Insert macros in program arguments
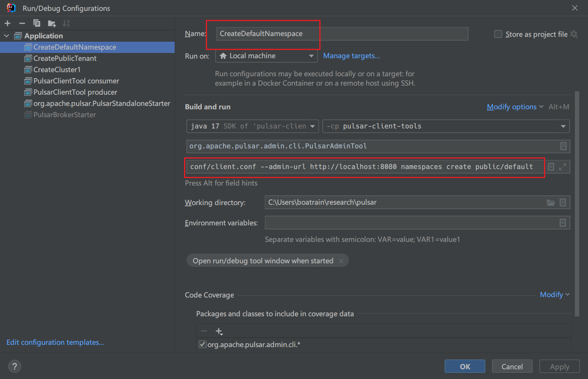588x379 pixels. pos(551,167)
